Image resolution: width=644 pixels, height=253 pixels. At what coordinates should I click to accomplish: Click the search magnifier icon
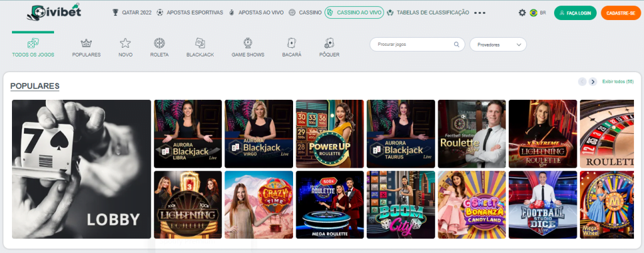pyautogui.click(x=457, y=45)
